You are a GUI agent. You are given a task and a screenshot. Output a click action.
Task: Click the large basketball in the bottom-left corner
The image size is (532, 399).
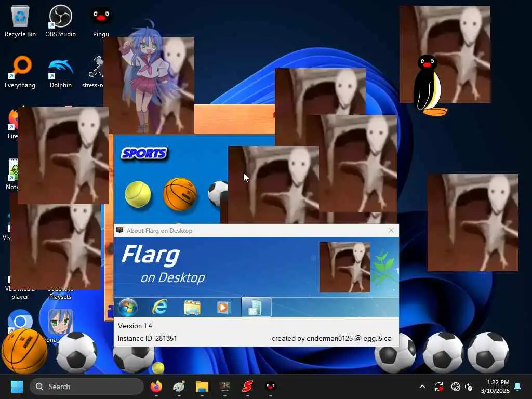(24, 351)
